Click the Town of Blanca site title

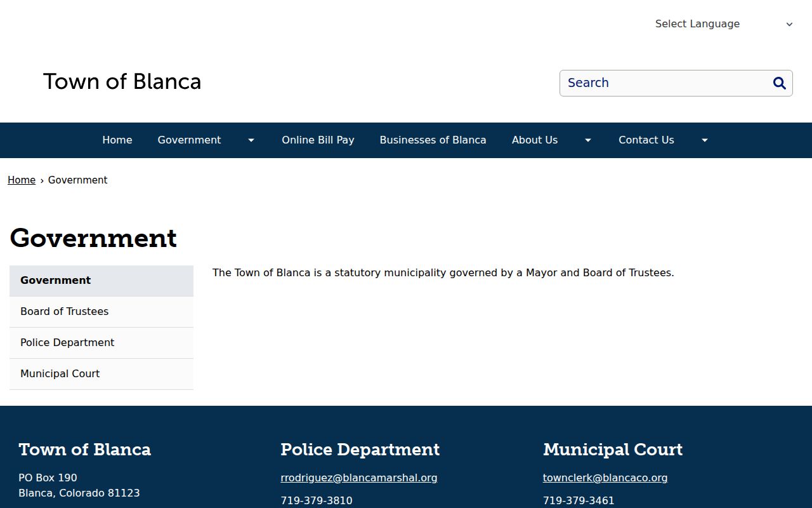pos(122,82)
